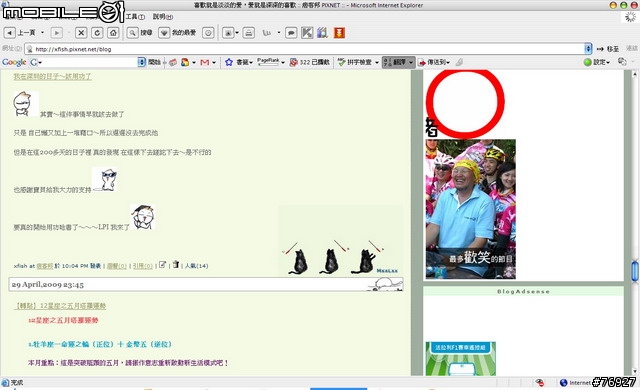This screenshot has height=390, width=640.
Task: Refresh the page
Action: point(97,33)
